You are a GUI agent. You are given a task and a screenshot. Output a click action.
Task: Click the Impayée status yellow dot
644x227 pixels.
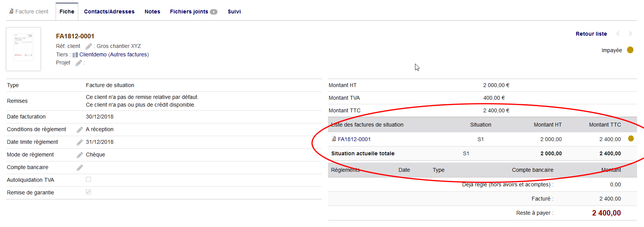(x=630, y=50)
